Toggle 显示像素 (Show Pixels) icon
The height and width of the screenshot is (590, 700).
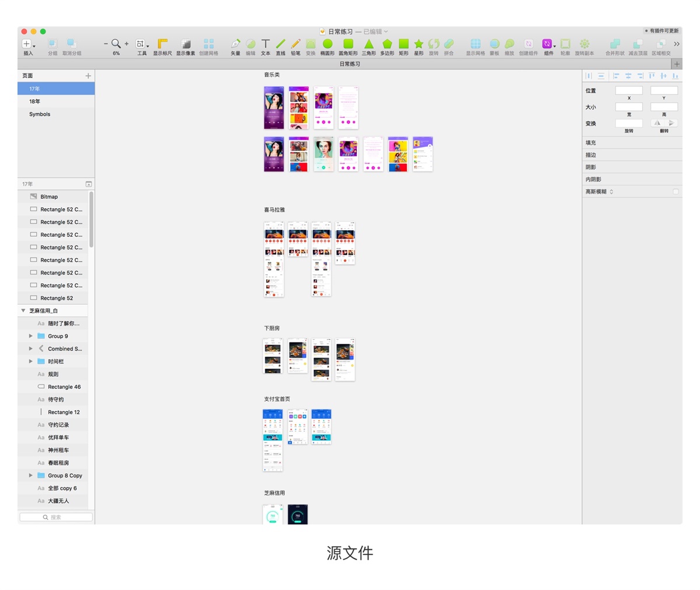click(185, 44)
